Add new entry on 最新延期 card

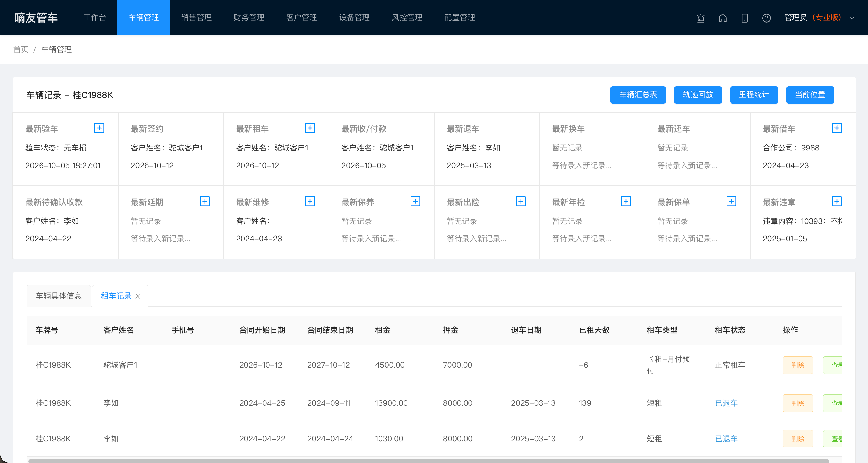[x=205, y=201]
